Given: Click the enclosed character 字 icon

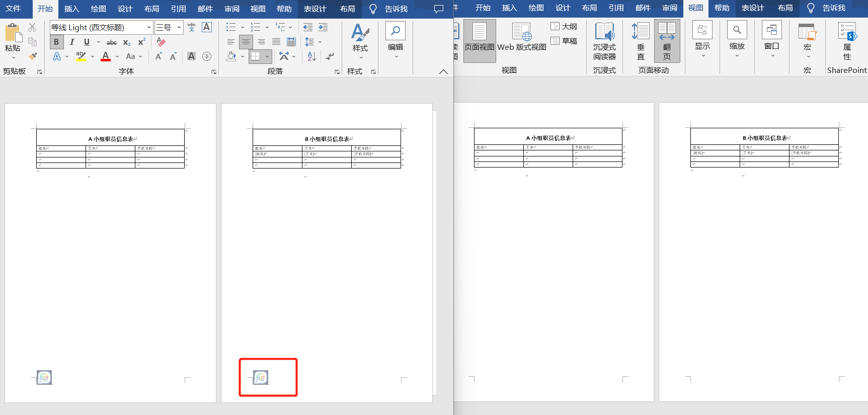Looking at the screenshot, I should pos(207,56).
